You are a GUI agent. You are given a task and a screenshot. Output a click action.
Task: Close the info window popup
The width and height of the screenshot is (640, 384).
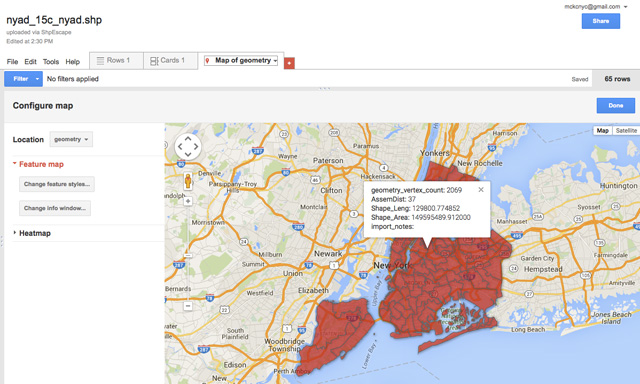481,190
